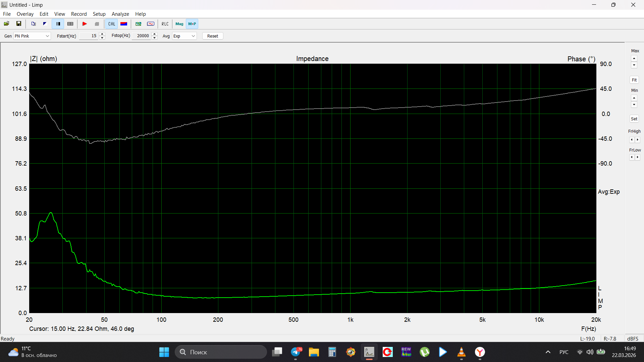This screenshot has height=362, width=644.
Task: Expand the Avg Exp dropdown
Action: click(x=184, y=36)
